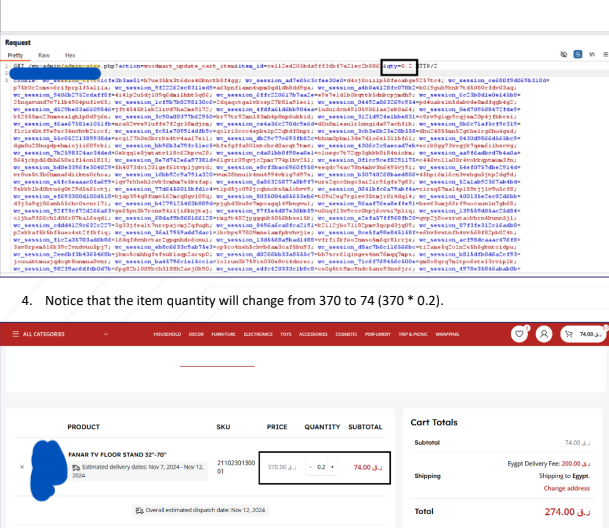Open the Toys category
The height and width of the screenshot is (528, 609).
click(286, 334)
